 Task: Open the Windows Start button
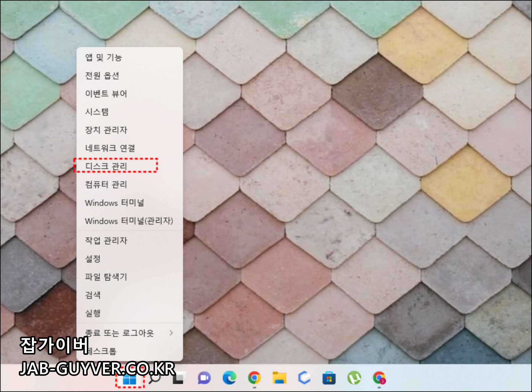(129, 379)
